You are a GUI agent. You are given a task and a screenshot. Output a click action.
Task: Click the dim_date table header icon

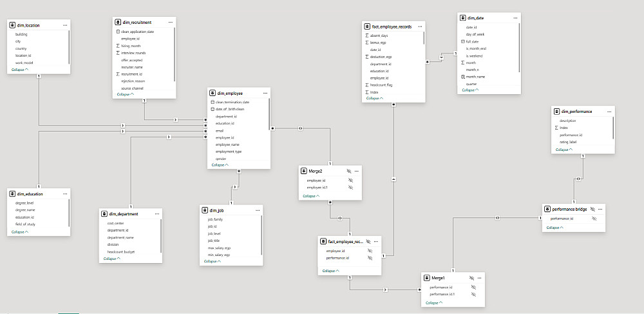[463, 18]
